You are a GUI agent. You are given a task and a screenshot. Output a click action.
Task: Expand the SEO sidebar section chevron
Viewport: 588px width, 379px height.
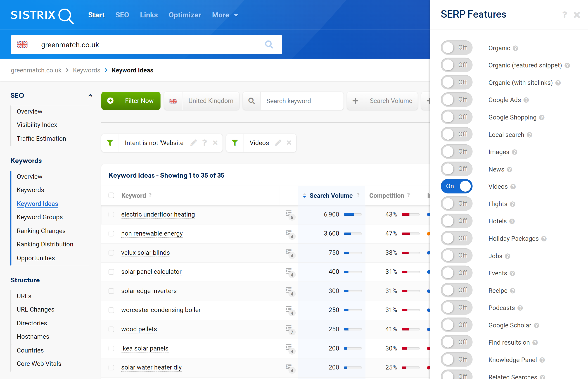coord(90,95)
